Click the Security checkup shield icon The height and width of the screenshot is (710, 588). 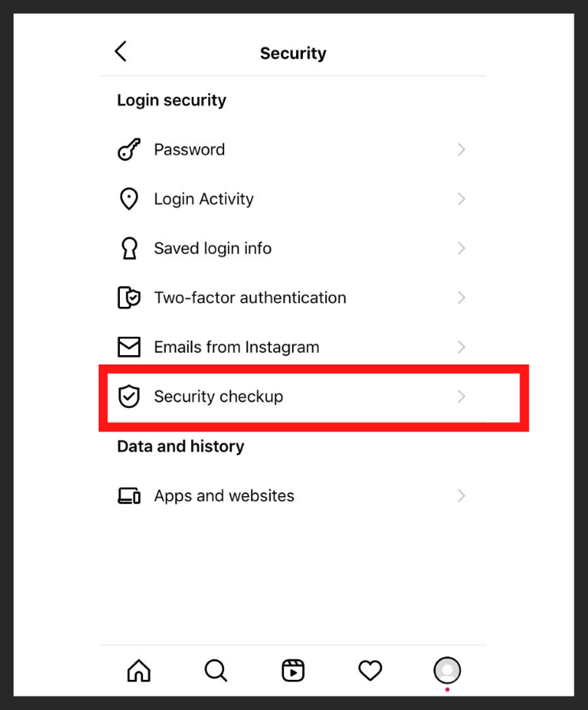[x=129, y=396]
